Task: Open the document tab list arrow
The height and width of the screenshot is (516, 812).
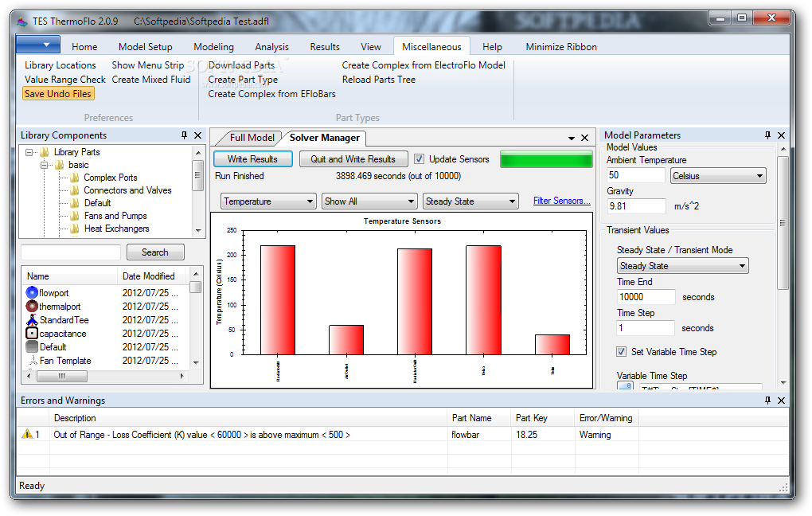Action: [572, 139]
